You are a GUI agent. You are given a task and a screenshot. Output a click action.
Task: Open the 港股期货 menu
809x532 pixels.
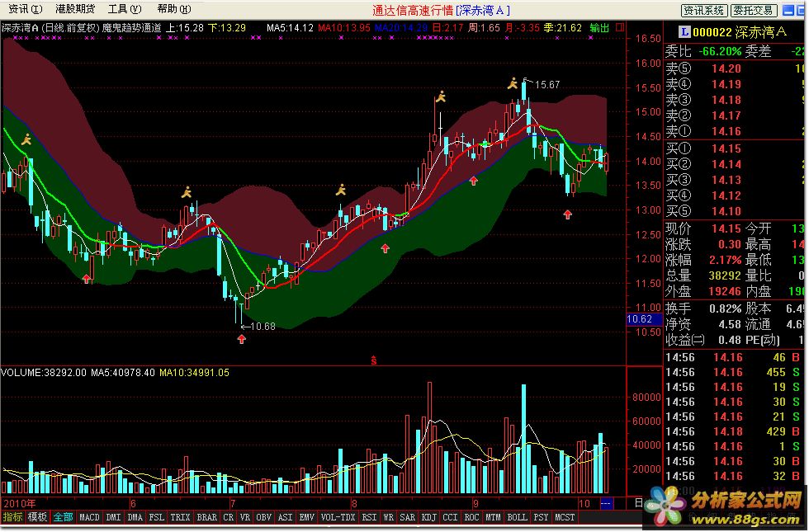75,9
